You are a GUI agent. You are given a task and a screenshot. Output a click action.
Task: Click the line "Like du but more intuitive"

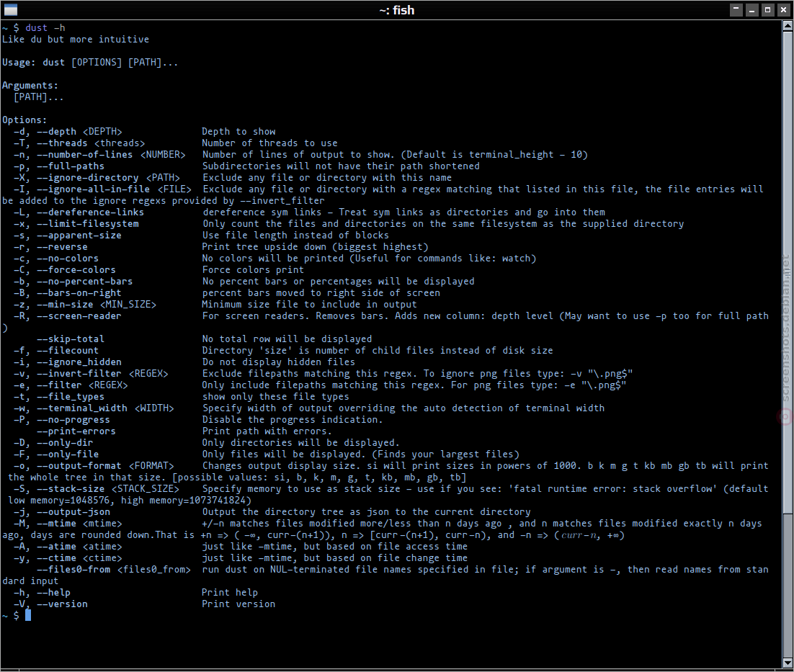point(76,40)
